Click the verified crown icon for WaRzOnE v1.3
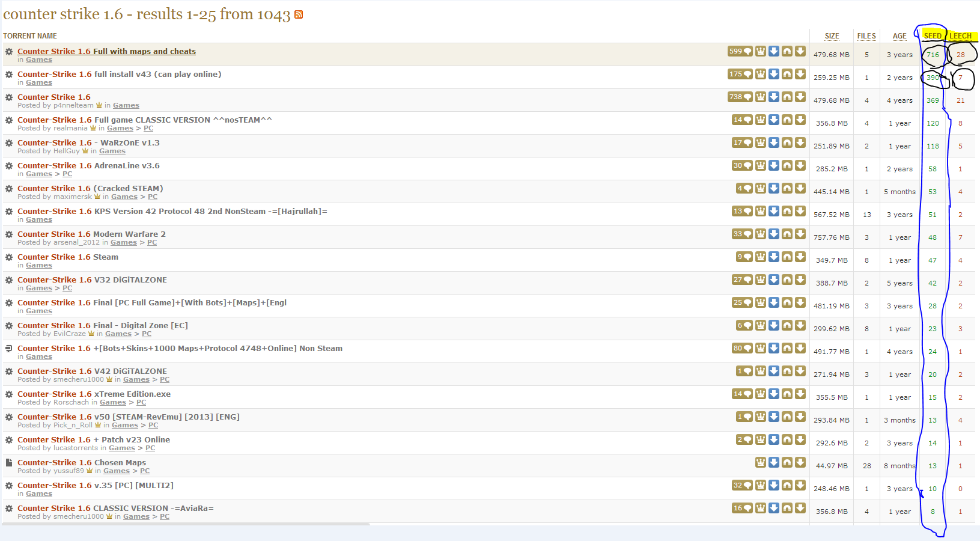This screenshot has height=541, width=980. tap(761, 142)
